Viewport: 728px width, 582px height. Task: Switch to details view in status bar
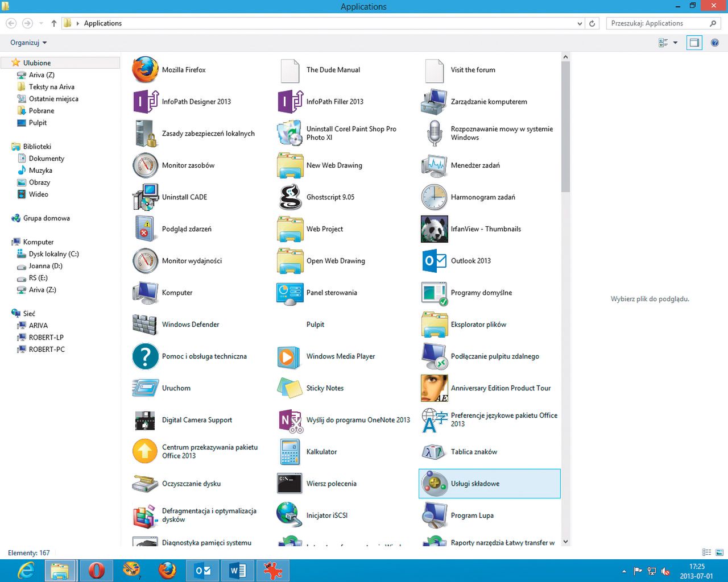pyautogui.click(x=706, y=552)
